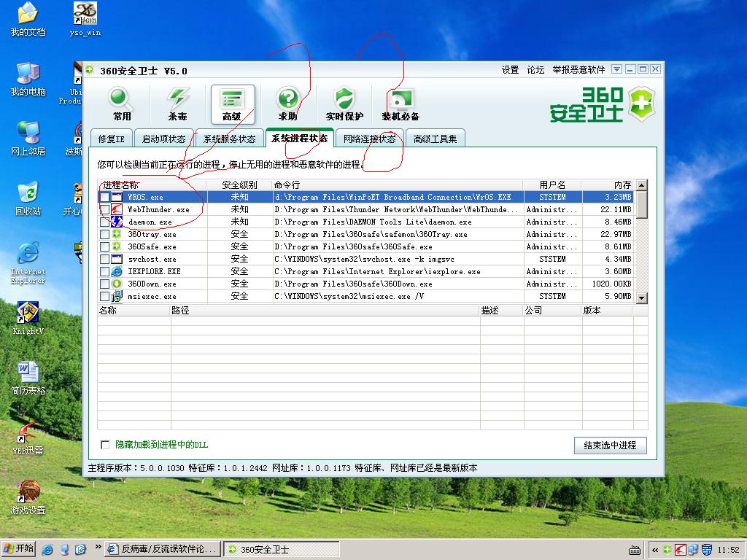Click the 360安全卫士 taskbar button
Screen dimensions: 747x560
click(x=282, y=549)
